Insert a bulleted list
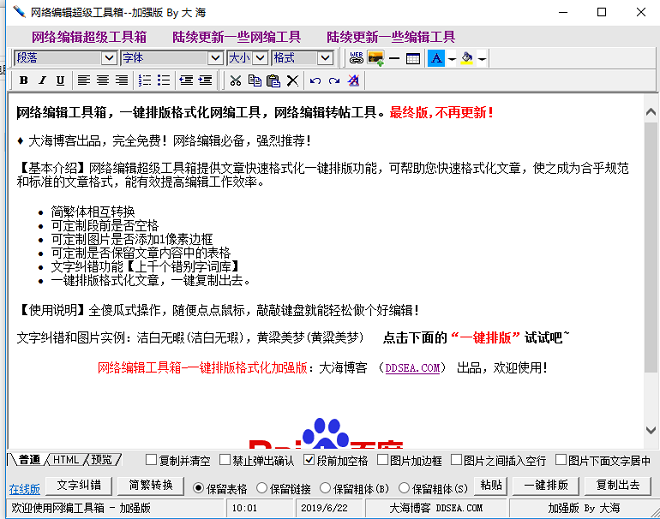 tap(164, 80)
